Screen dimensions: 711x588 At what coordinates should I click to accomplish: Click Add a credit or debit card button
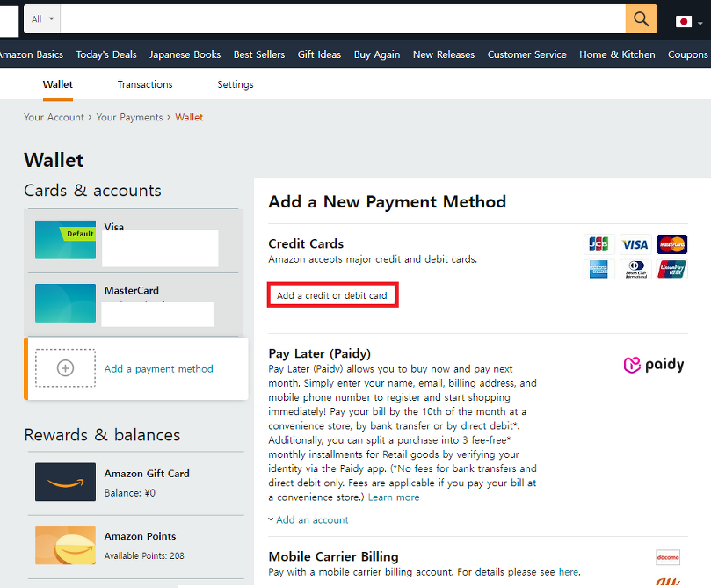click(332, 295)
